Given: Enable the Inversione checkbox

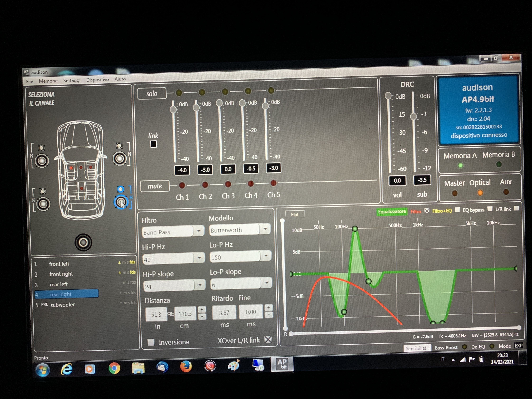Looking at the screenshot, I should (151, 342).
